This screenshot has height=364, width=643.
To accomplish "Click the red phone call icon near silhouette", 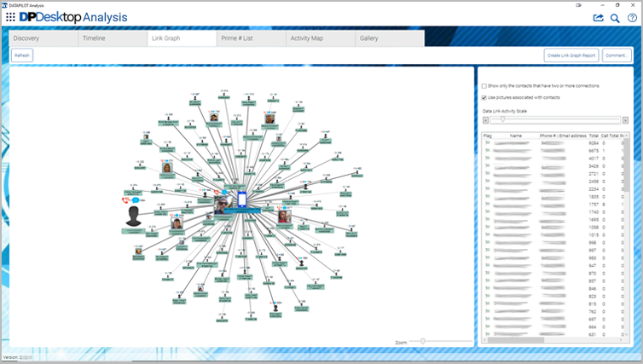I will pyautogui.click(x=126, y=199).
